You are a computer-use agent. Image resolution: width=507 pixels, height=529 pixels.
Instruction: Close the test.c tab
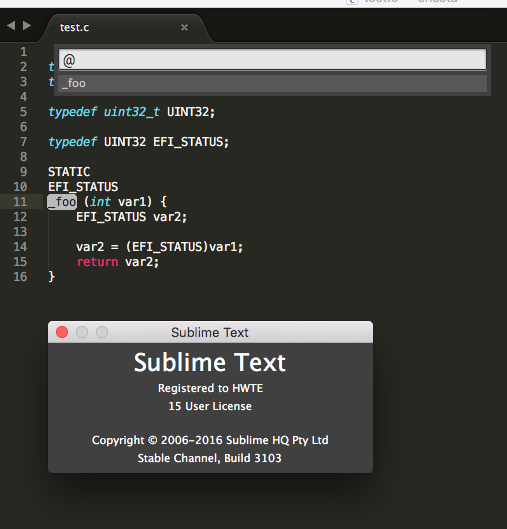pyautogui.click(x=184, y=27)
